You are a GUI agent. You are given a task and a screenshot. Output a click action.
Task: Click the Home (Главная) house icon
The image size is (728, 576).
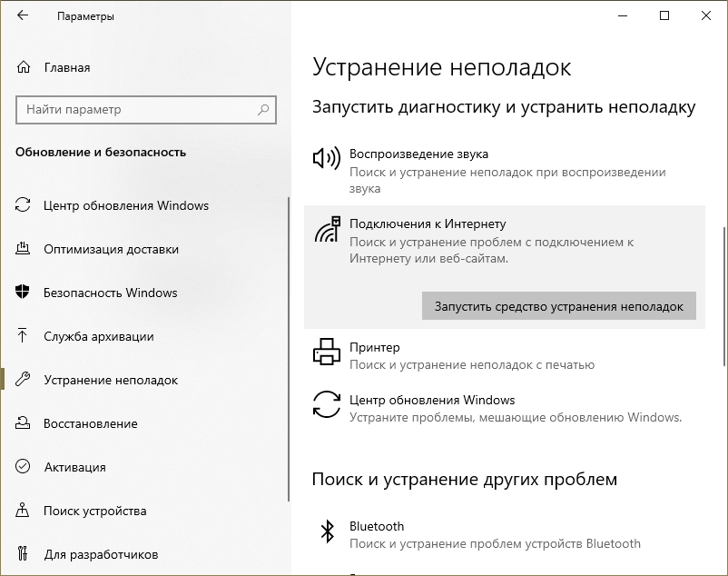(x=24, y=67)
